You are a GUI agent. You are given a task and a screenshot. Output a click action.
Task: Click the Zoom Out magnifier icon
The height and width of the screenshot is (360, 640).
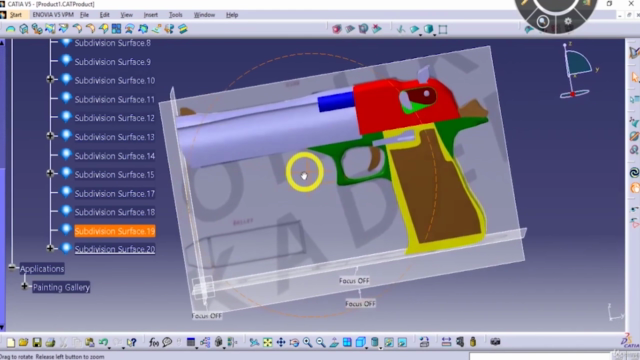[321, 342]
